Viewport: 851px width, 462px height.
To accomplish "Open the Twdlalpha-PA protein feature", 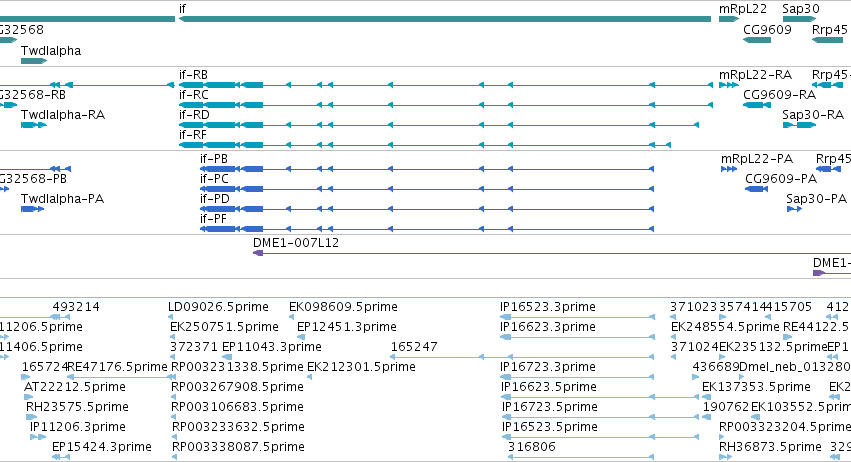I will 32,209.
